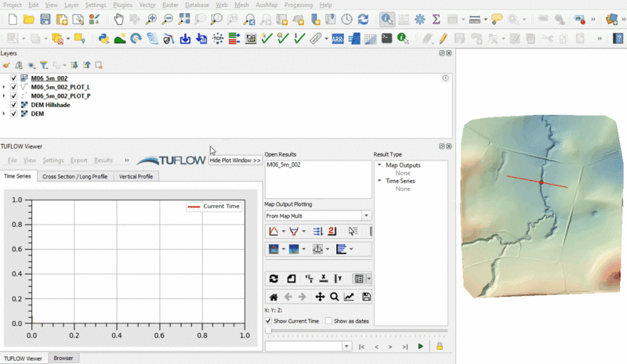627x364 pixels.
Task: Select M06_5m_002 in Open Results list
Action: pos(284,166)
